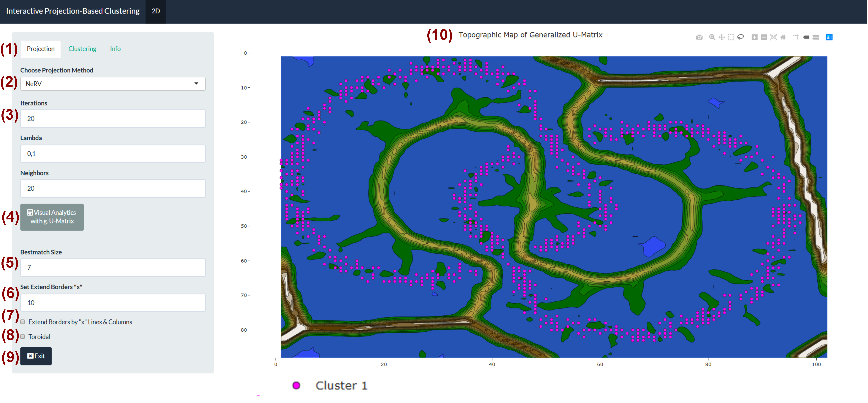Select the Lasso Select tool
Viewport: 868px width, 403px height.
tap(740, 37)
